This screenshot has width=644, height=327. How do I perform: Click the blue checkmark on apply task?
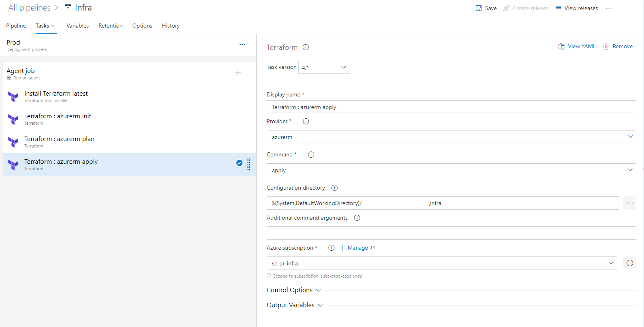point(240,163)
